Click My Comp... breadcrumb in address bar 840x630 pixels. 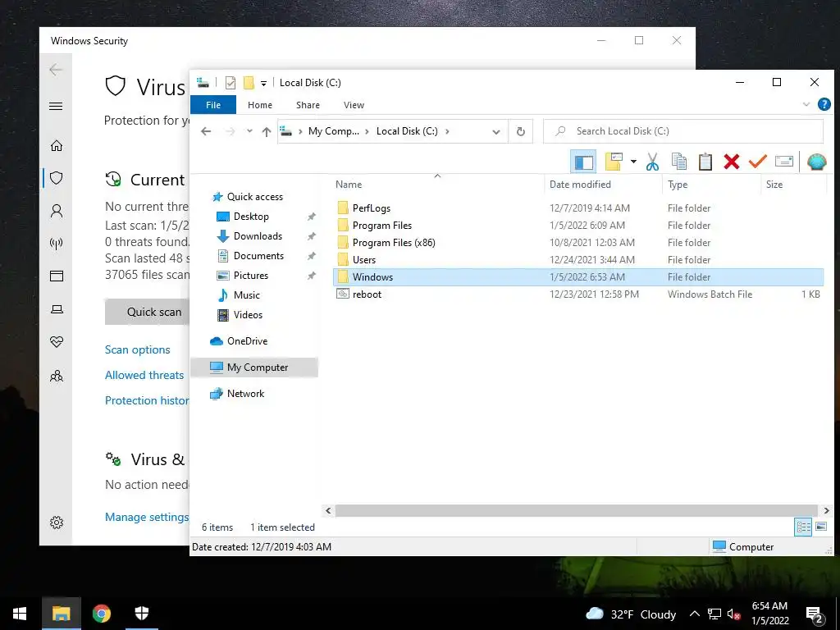333,131
